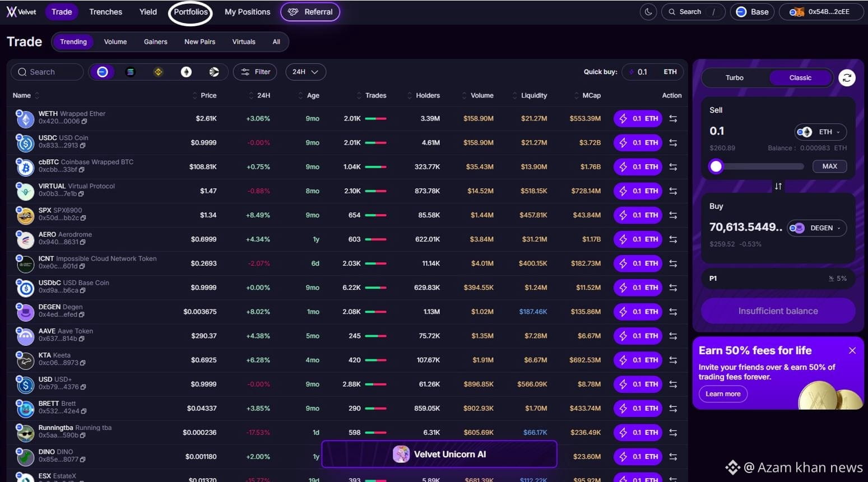Toggle the Base chain filter
This screenshot has height=482, width=868.
click(x=102, y=72)
